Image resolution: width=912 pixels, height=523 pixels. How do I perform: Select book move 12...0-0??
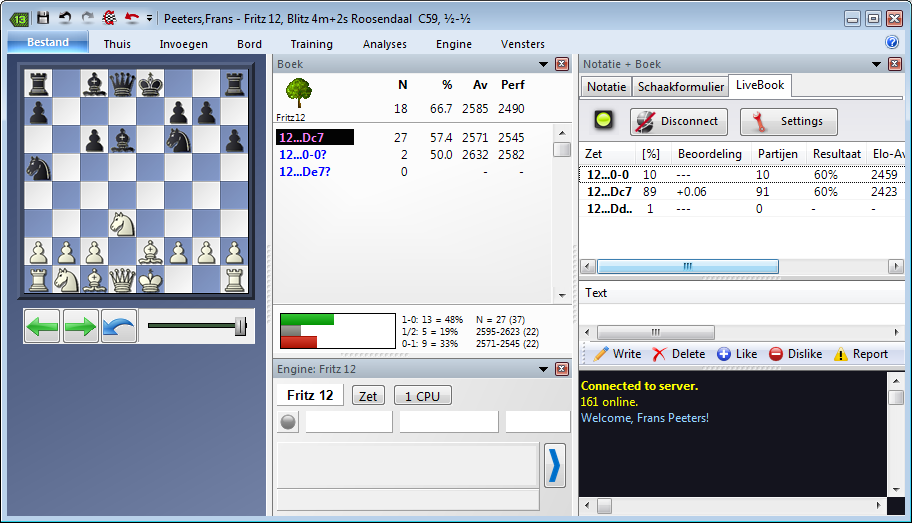303,155
